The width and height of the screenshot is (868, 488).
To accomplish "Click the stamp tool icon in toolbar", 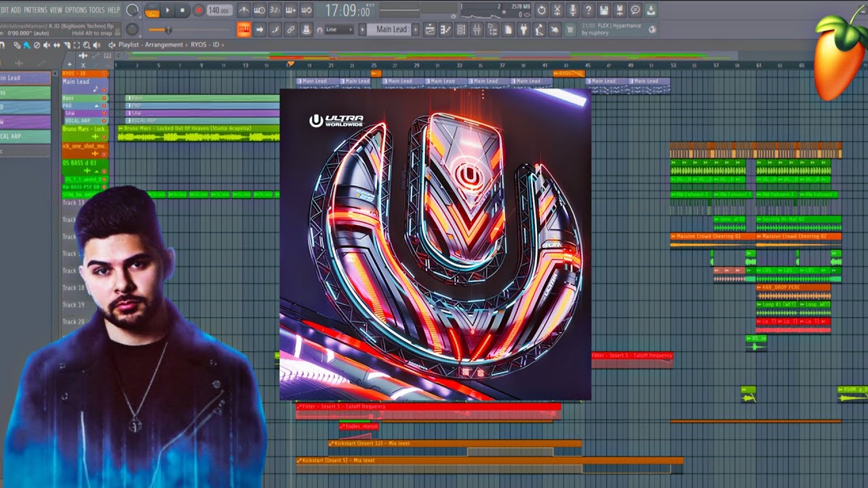I will click(x=306, y=29).
